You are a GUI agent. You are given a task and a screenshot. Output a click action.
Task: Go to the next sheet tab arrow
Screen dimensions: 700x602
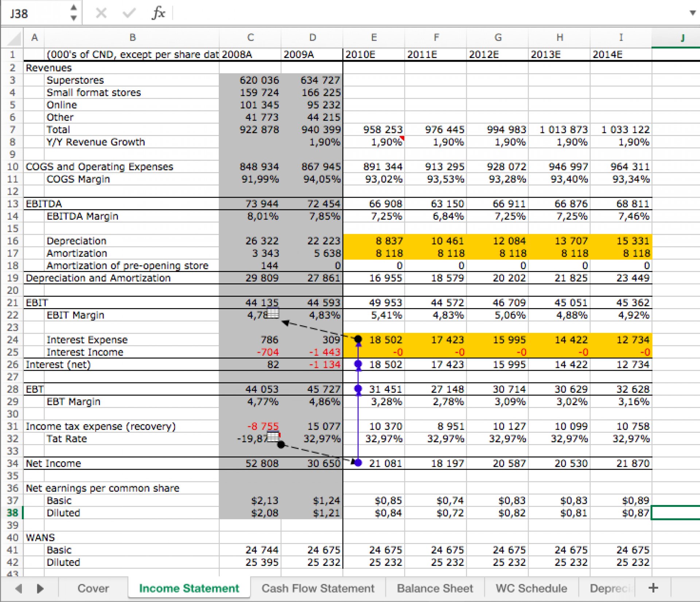click(x=40, y=588)
